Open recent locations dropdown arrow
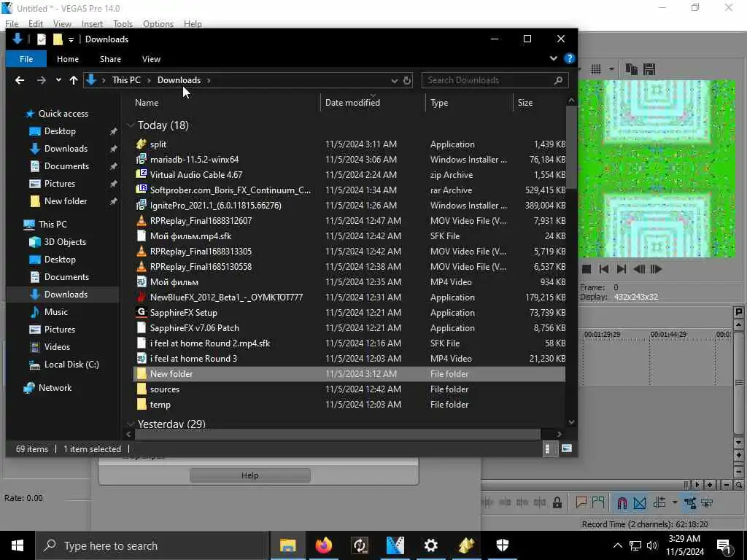 pos(58,80)
